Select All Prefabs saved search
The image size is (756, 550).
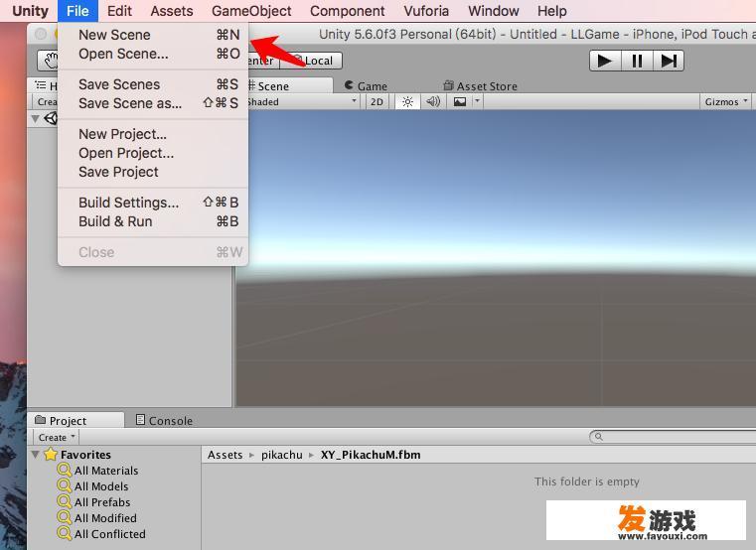[x=102, y=502]
